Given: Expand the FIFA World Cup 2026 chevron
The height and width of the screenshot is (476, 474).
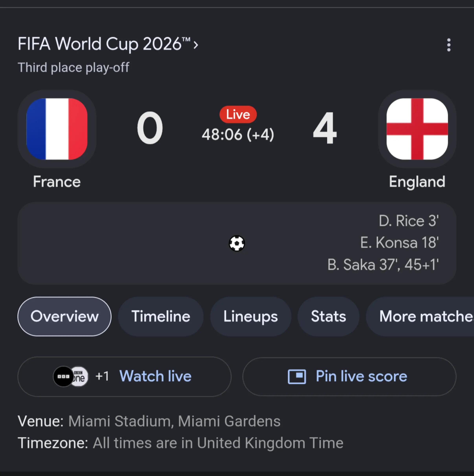Looking at the screenshot, I should coord(196,45).
